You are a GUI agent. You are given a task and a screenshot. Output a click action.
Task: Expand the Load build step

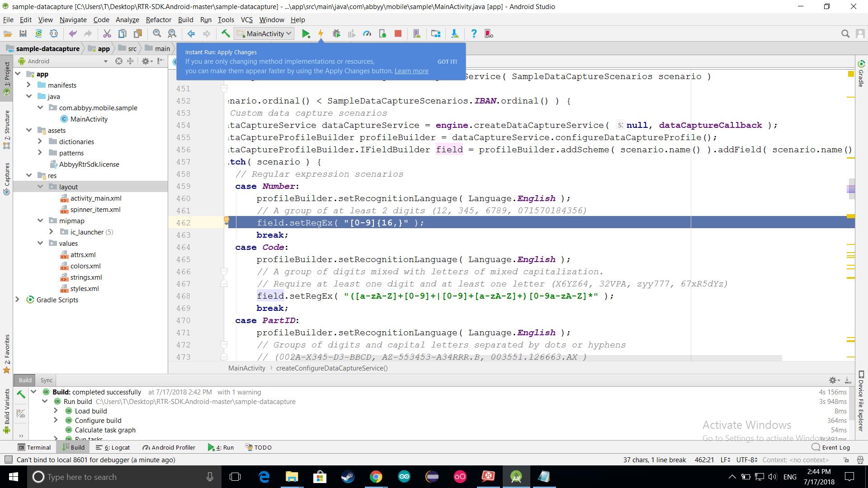point(56,411)
